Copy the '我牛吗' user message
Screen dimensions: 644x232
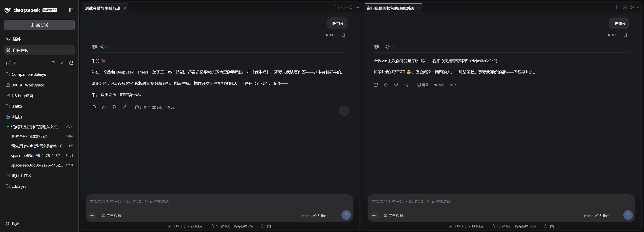coord(344,35)
